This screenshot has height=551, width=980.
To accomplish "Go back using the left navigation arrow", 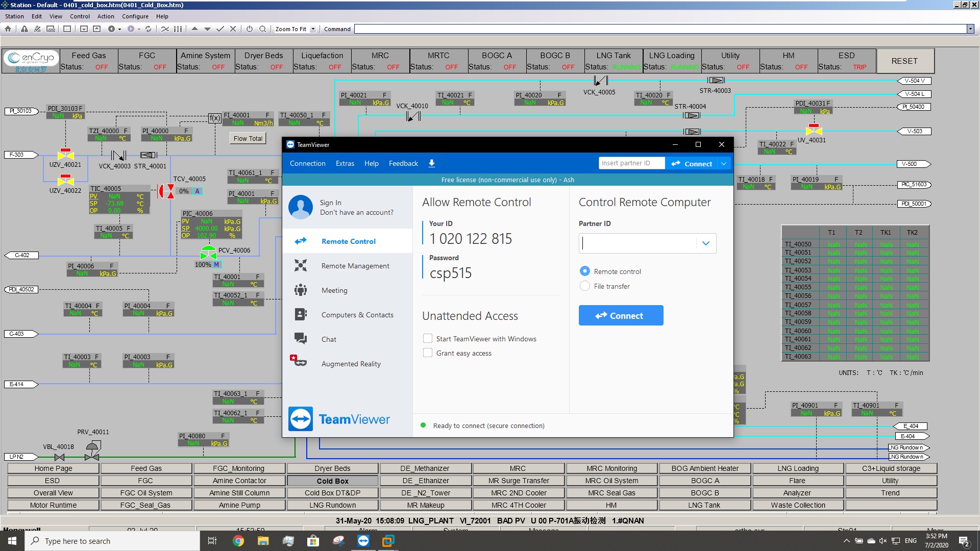I will [111, 29].
